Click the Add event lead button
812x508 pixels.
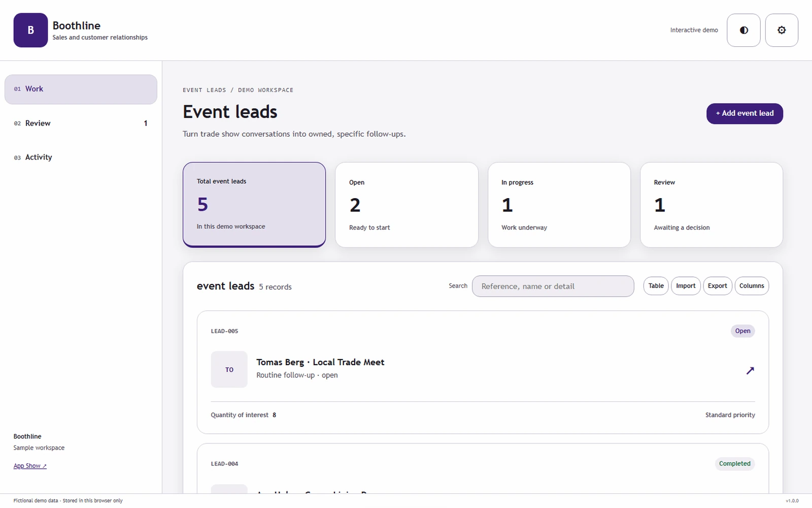click(x=745, y=113)
